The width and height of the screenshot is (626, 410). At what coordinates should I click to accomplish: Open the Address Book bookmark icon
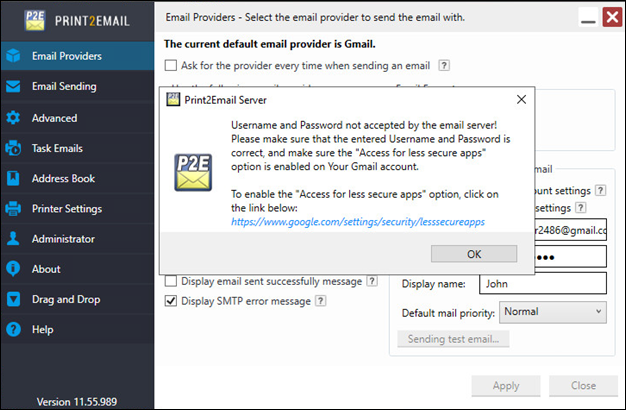(13, 178)
